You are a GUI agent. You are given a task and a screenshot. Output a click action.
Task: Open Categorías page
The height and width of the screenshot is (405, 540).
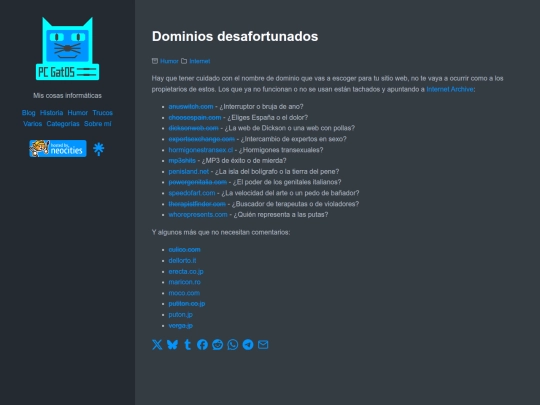pyautogui.click(x=63, y=124)
